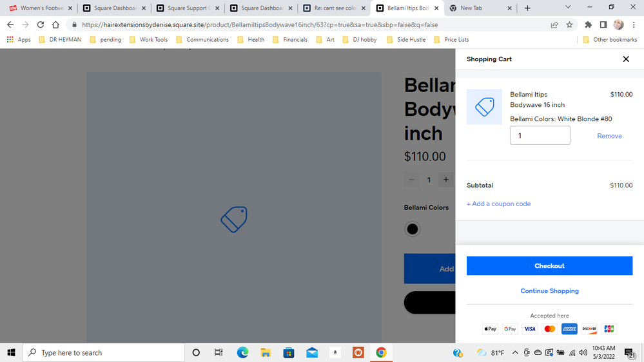The width and height of the screenshot is (644, 362).
Task: Click the blue Checkout button
Action: click(x=549, y=266)
